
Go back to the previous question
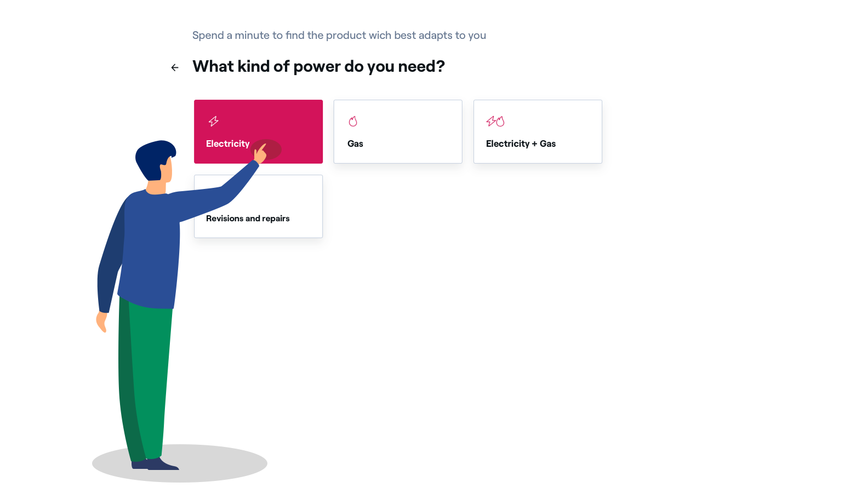tap(174, 67)
